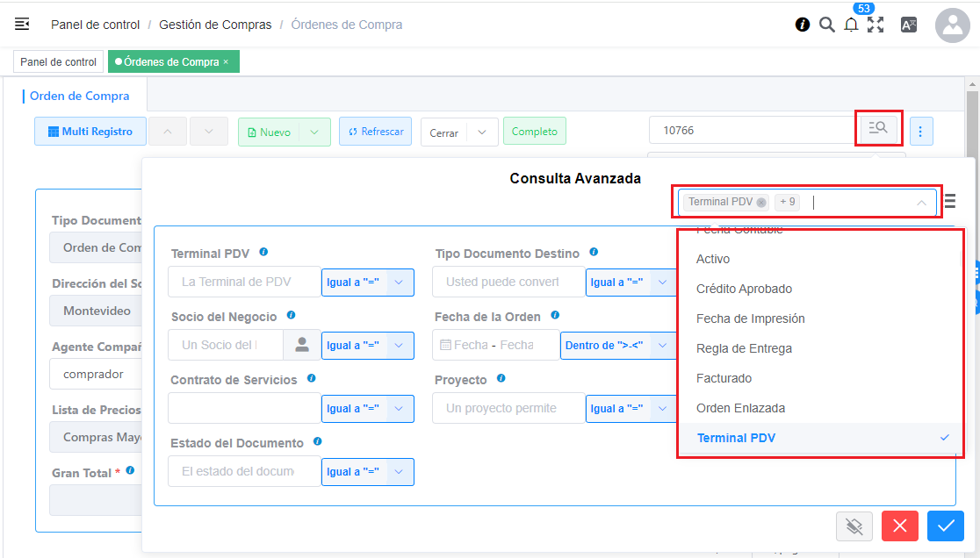This screenshot has width=980, height=558.
Task: Open Fecha de la Orden operator dropdown
Action: 617,346
